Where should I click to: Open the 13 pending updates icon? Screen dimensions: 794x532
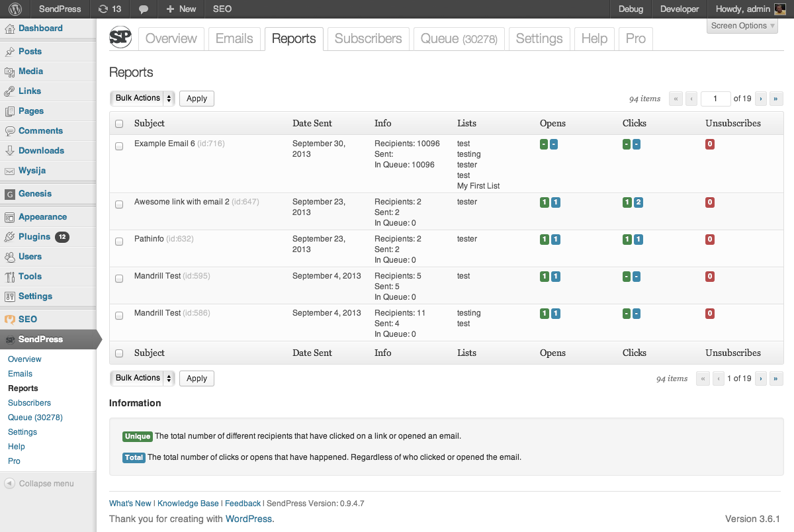point(110,9)
